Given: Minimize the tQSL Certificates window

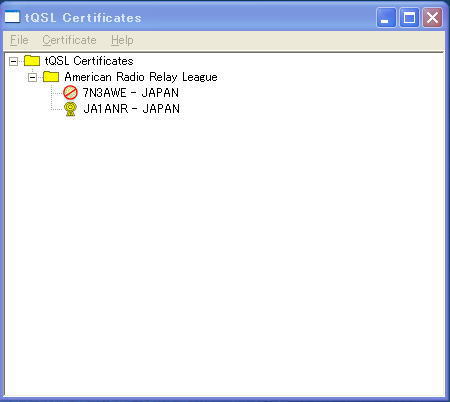Looking at the screenshot, I should point(386,17).
